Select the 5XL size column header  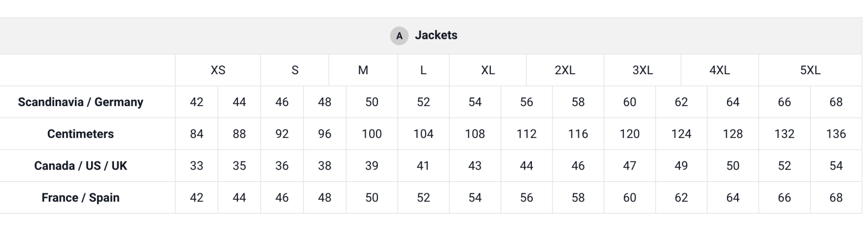pos(810,70)
